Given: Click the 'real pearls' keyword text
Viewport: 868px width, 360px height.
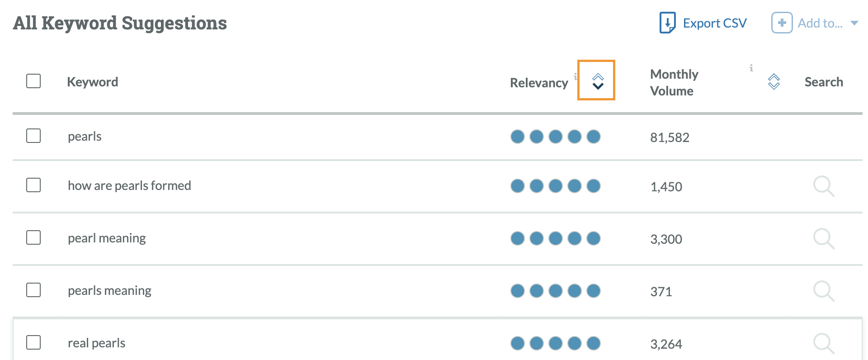Looking at the screenshot, I should pyautogui.click(x=96, y=343).
